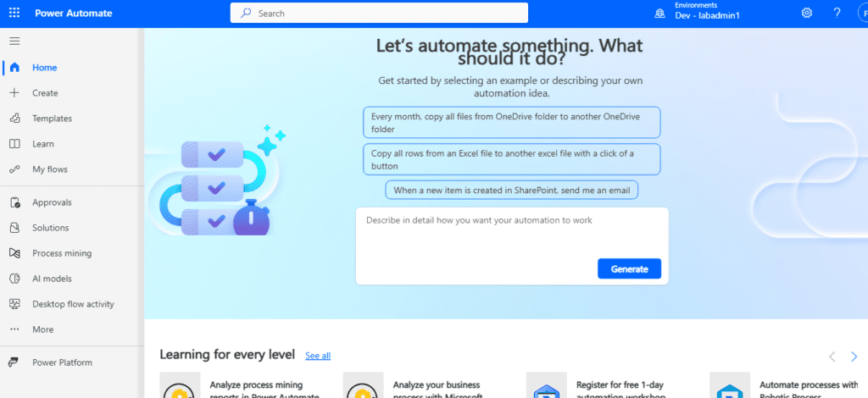Click the Process mining icon
This screenshot has height=398, width=868.
coord(15,253)
